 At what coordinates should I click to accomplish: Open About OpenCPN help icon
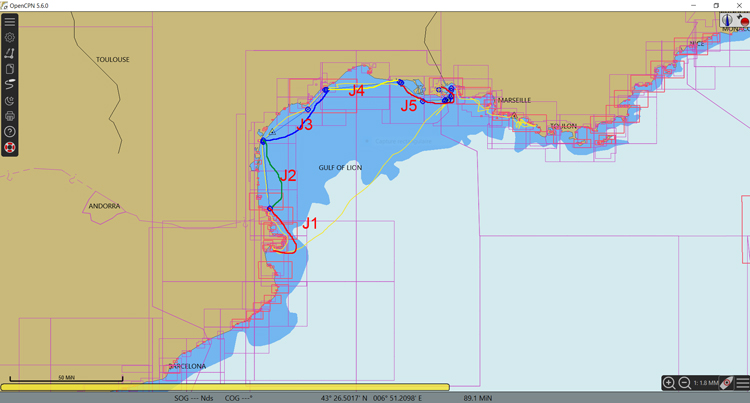click(10, 131)
